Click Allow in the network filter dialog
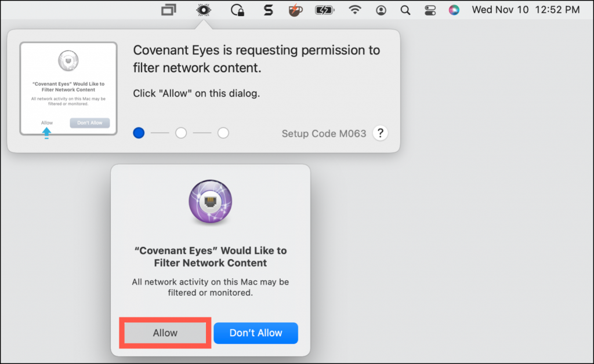 (x=165, y=333)
